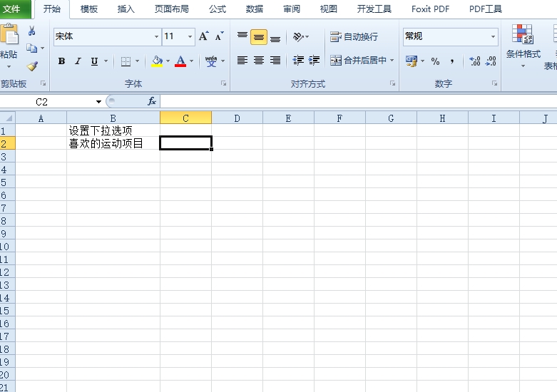Select row 5 header
The height and width of the screenshot is (392, 557).
[x=7, y=182]
